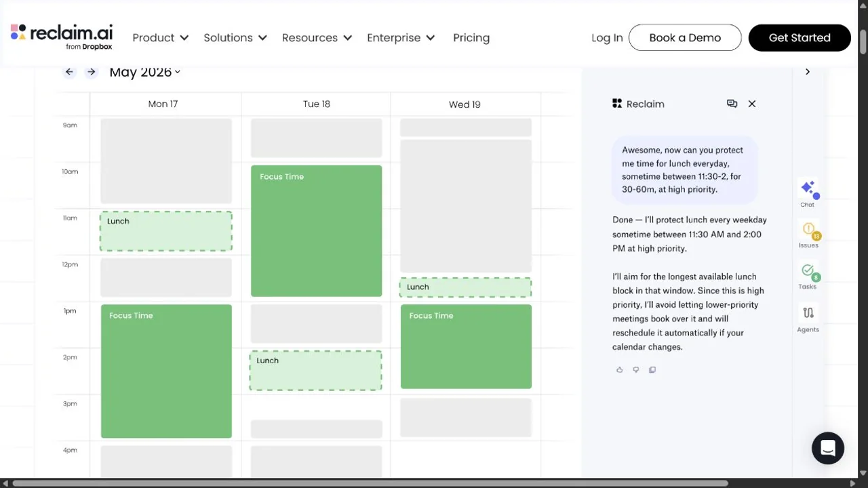Click the 9am time label
Screen dimensions: 868x488
click(70, 125)
